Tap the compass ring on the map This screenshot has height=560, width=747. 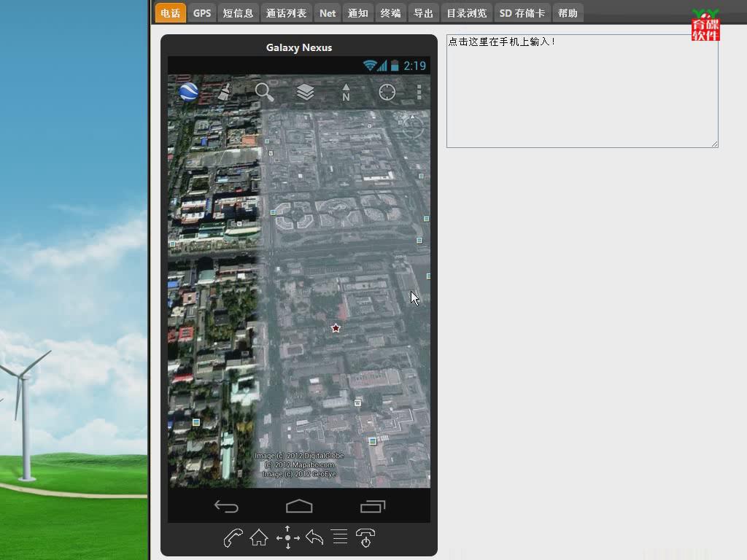pyautogui.click(x=413, y=125)
